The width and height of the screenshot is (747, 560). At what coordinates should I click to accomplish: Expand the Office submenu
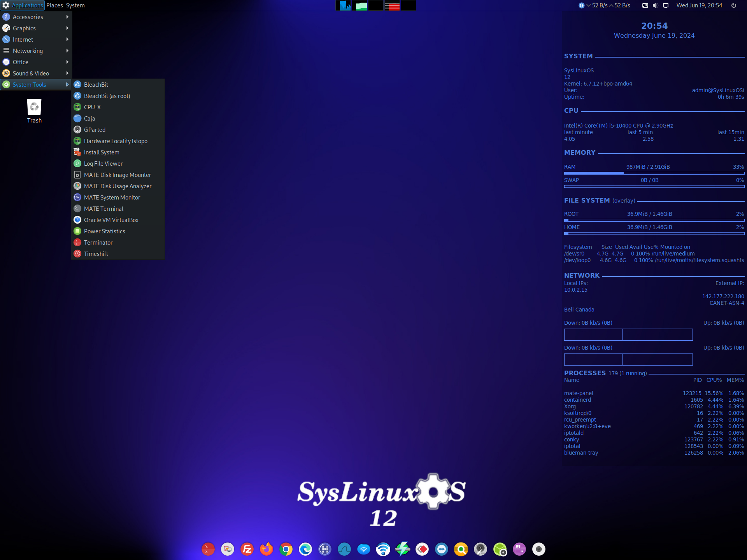[x=35, y=62]
